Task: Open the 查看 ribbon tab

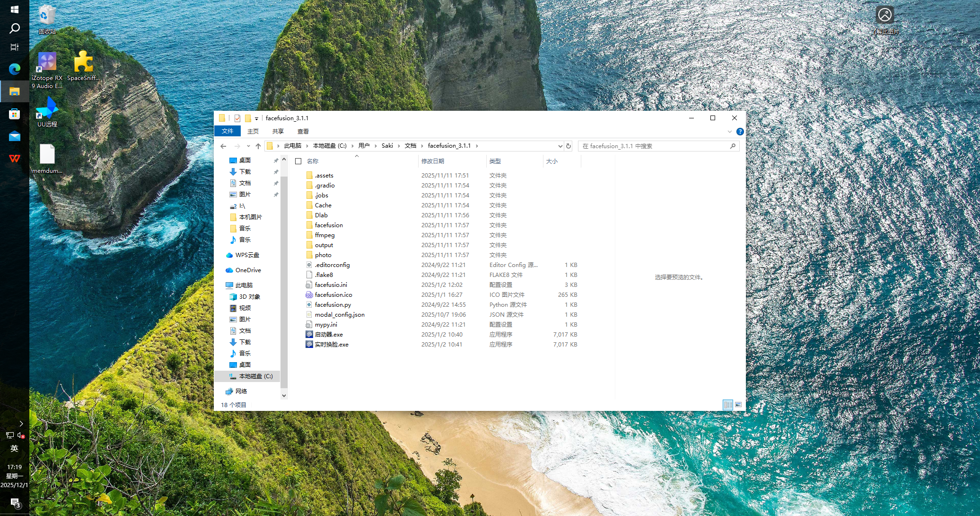Action: click(303, 132)
